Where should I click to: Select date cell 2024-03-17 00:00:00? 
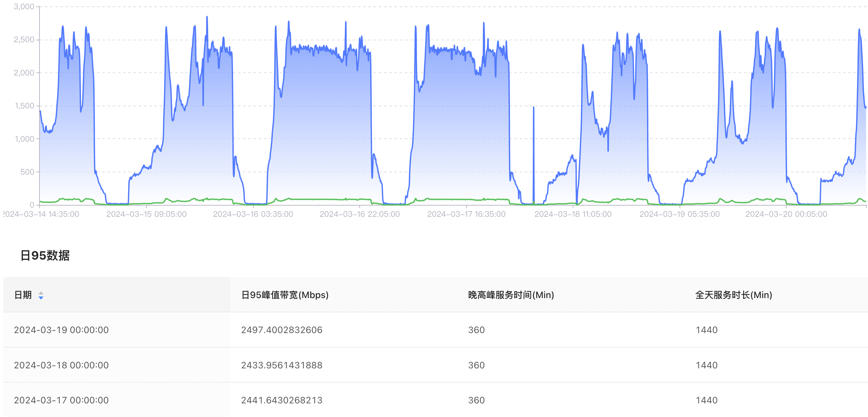pyautogui.click(x=61, y=400)
